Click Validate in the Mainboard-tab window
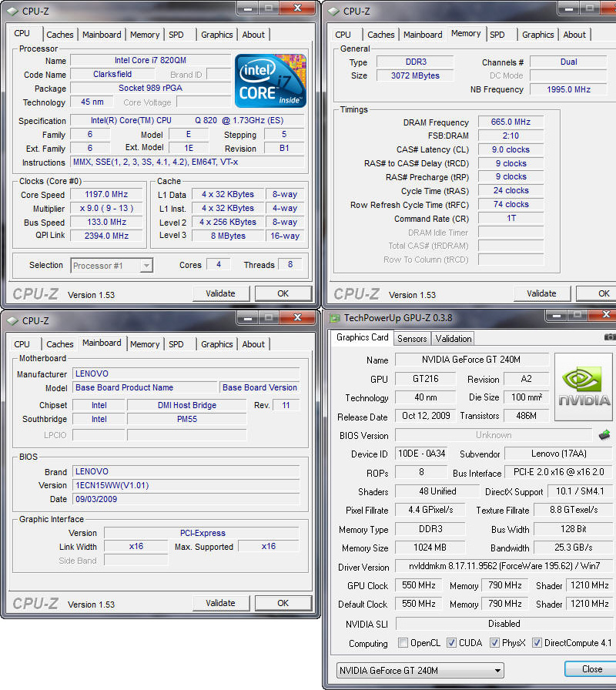The image size is (616, 690). (x=221, y=603)
